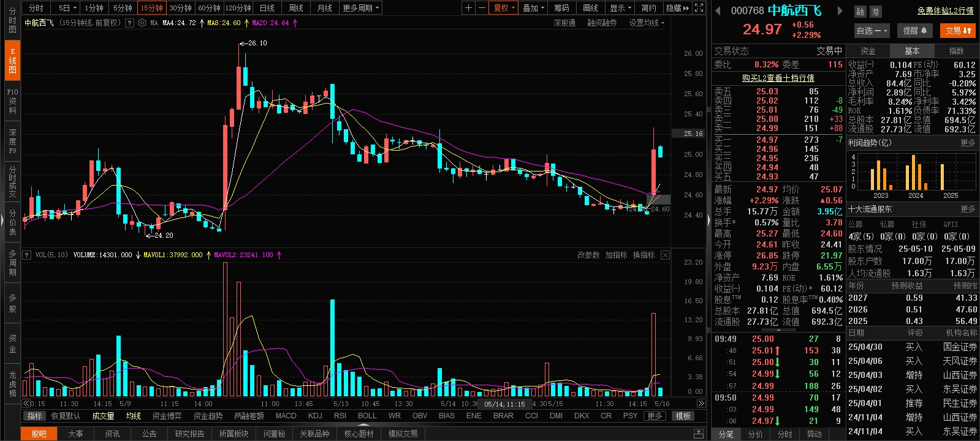Click 深股通 label

pyautogui.click(x=564, y=23)
